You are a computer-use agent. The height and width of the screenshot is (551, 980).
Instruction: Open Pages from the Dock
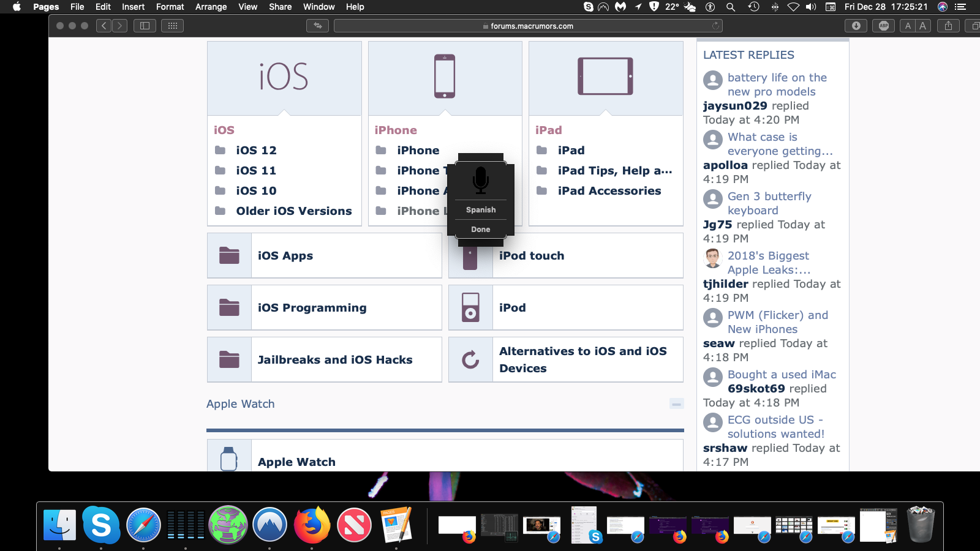point(396,525)
